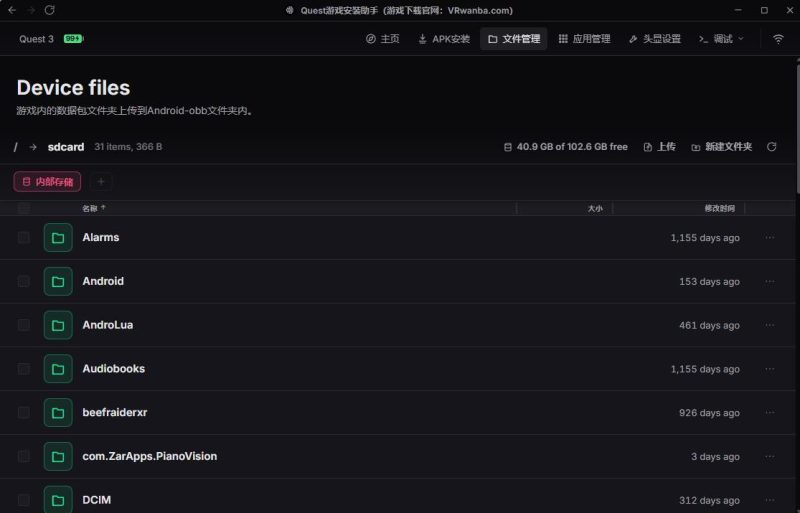Viewport: 800px width, 513px height.
Task: Open more options for AndroLua row
Action: tap(769, 325)
